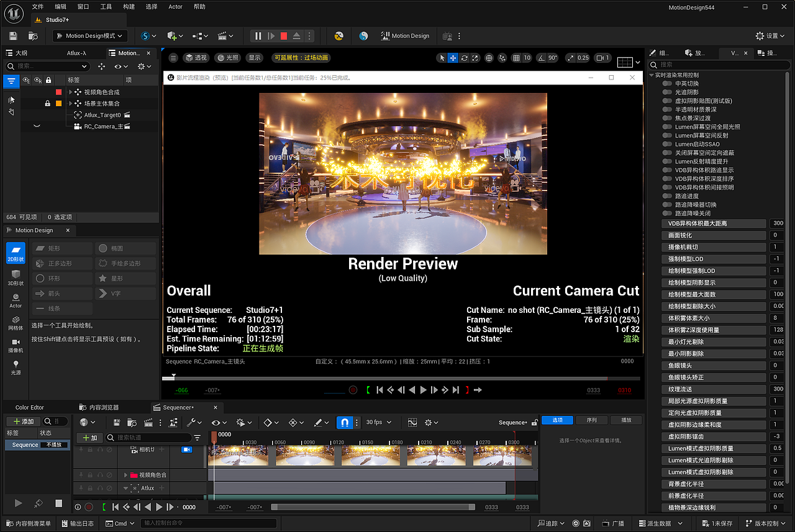Click the Sequencer horizontal timeline scrollbar
The width and height of the screenshot is (795, 532).
point(373,507)
